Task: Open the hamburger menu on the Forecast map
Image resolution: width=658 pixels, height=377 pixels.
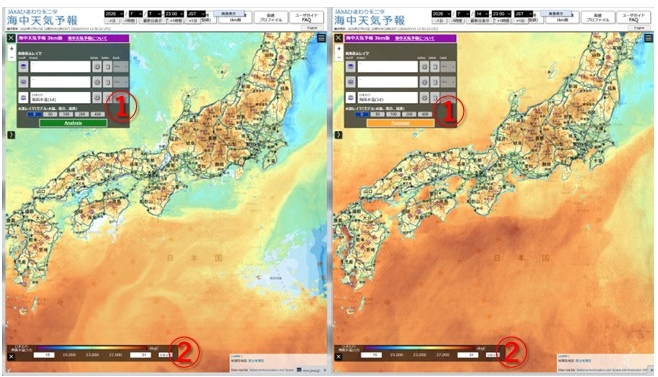Action: pyautogui.click(x=648, y=38)
